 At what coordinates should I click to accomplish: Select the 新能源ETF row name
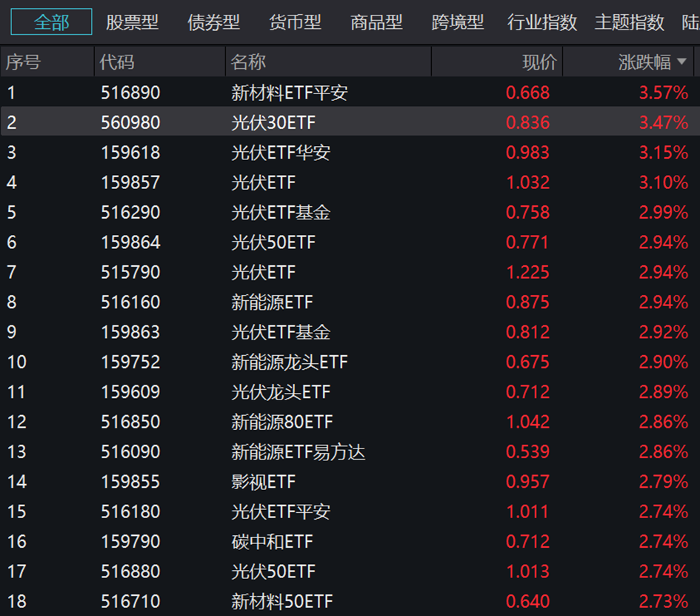tap(272, 302)
